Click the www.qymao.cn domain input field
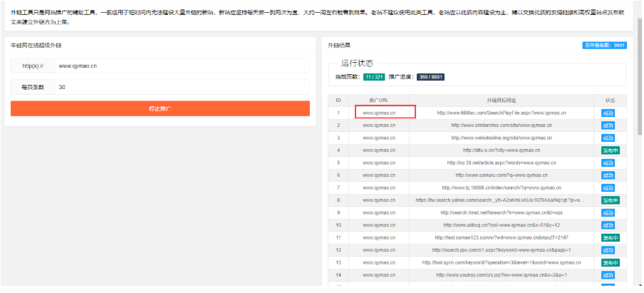The width and height of the screenshot is (644, 293). (x=182, y=66)
